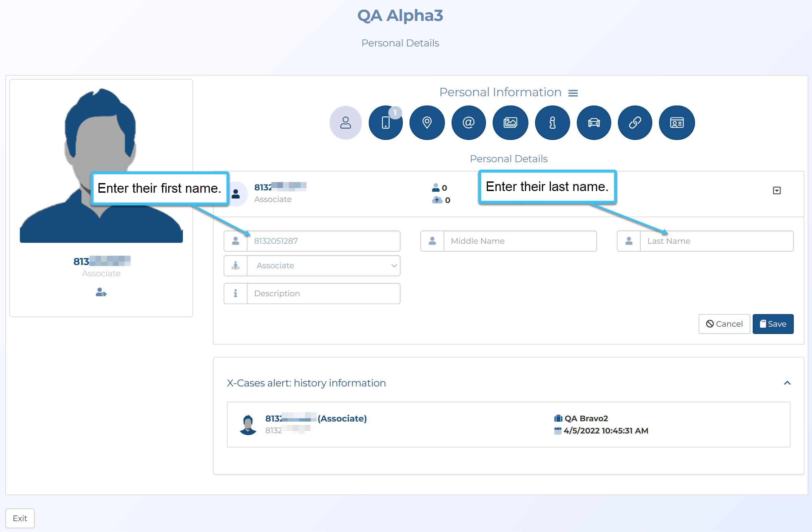Click the Description input field

[323, 293]
